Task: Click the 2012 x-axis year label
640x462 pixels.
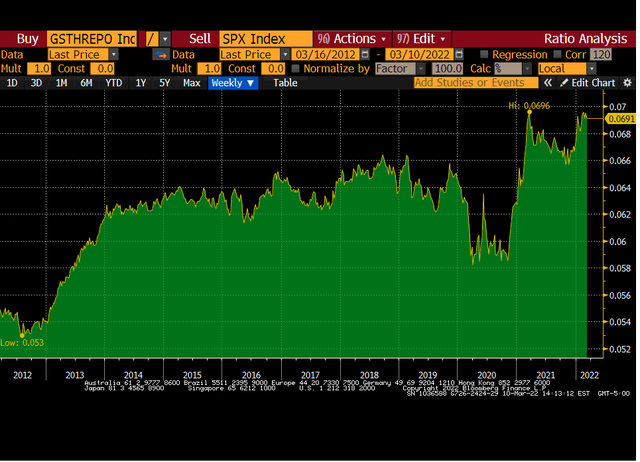Action: coord(22,375)
